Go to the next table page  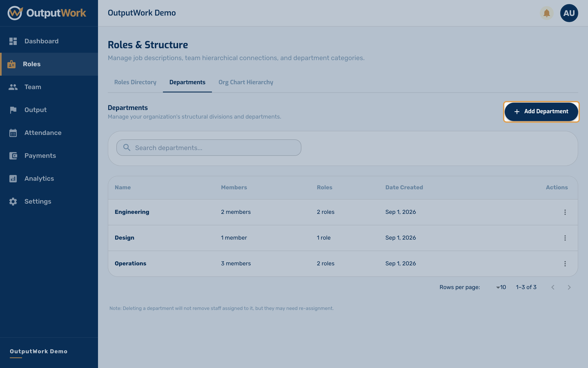tap(569, 287)
